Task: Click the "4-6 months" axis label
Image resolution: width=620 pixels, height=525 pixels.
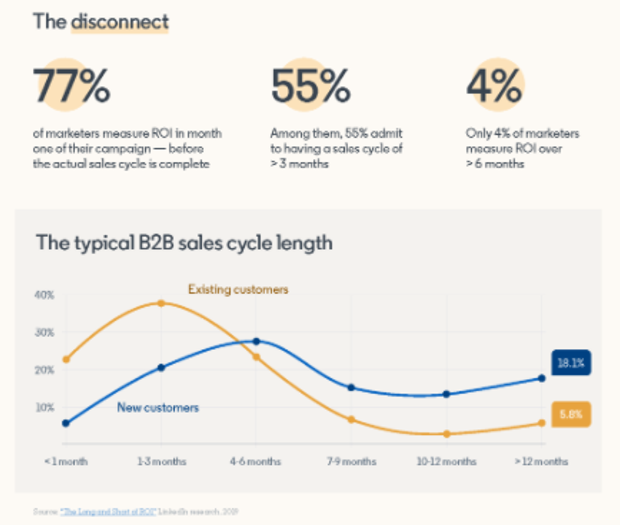Action: (256, 462)
